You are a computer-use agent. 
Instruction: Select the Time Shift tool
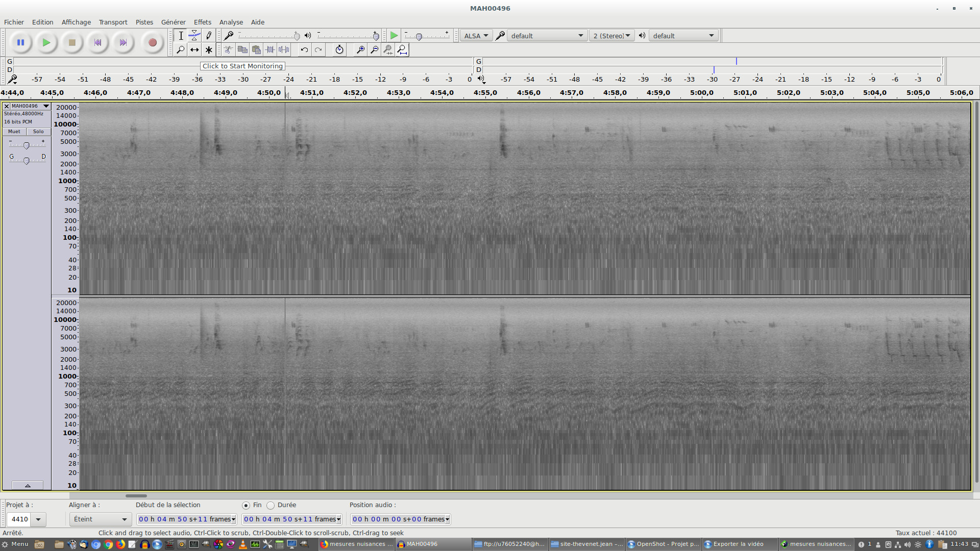(x=194, y=50)
